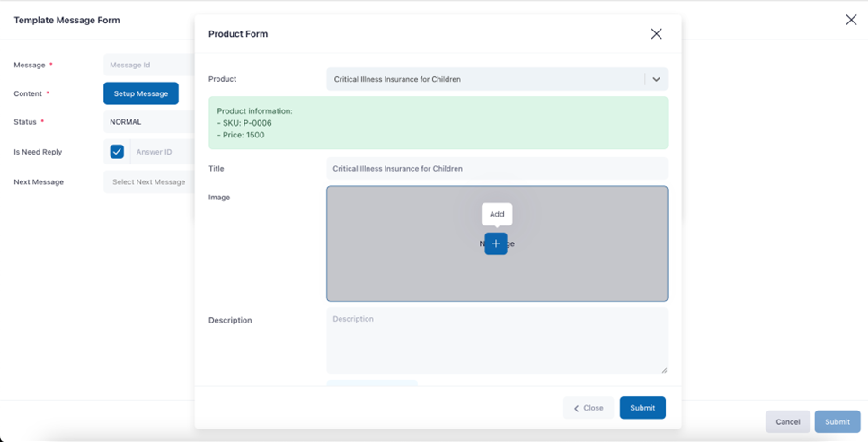The image size is (868, 442).
Task: Close the Template Message Form with X
Action: 851,20
